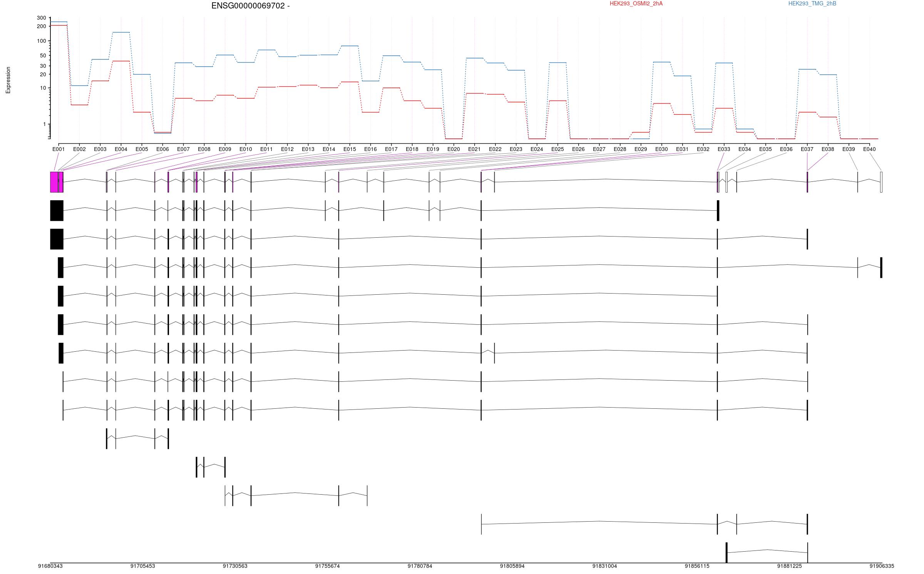Click exon label E008
924x574 pixels.
click(x=204, y=149)
